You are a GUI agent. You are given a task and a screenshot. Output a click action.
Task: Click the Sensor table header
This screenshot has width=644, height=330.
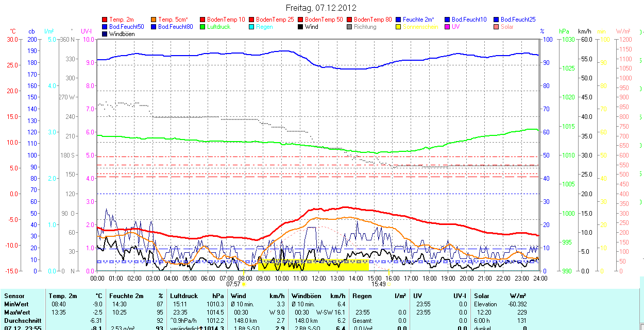[x=14, y=296]
